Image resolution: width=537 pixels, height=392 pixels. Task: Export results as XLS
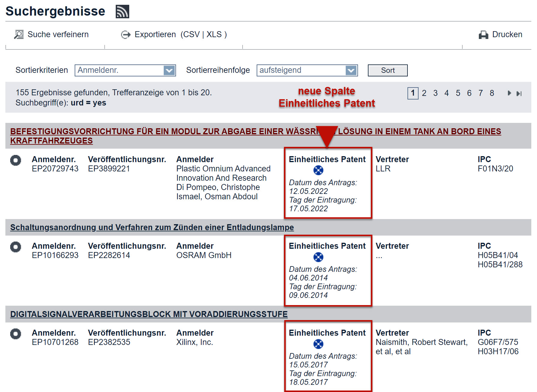(x=214, y=35)
